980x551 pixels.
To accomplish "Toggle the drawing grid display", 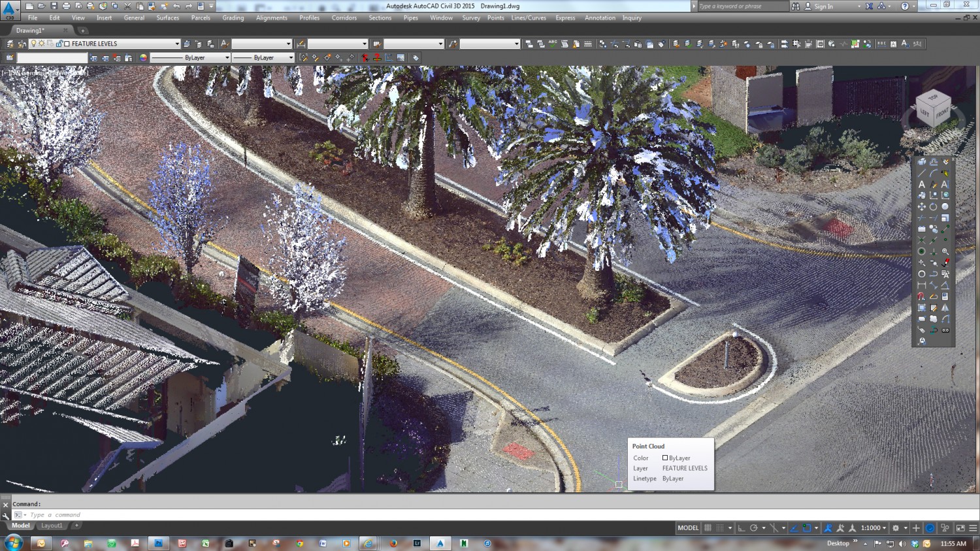I will click(x=708, y=528).
